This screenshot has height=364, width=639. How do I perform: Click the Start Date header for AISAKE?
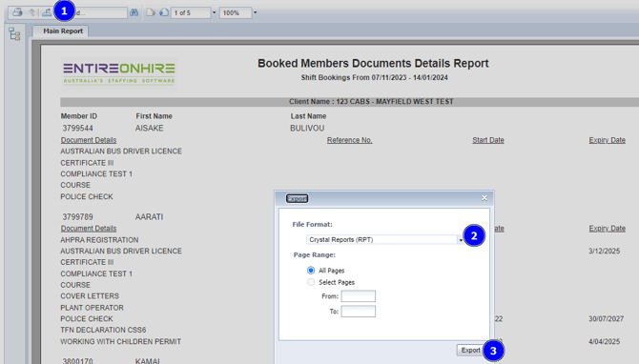[488, 140]
